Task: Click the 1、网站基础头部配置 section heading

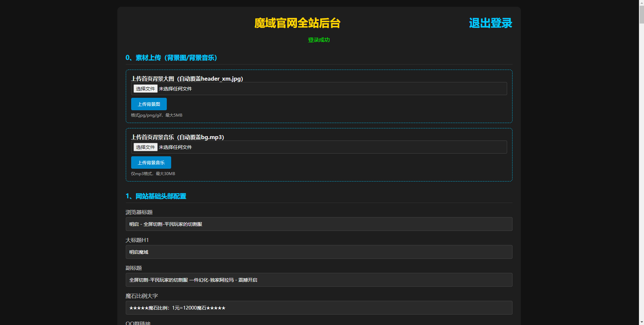Action: [x=156, y=196]
